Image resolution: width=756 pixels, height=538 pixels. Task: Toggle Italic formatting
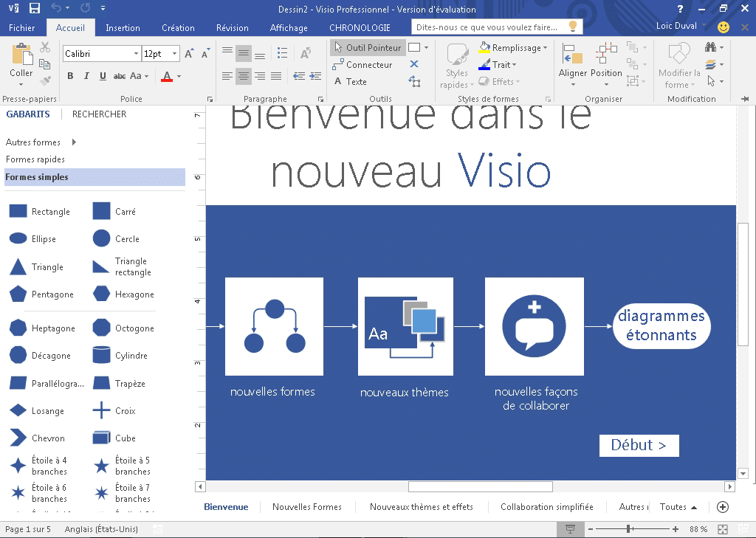pos(86,76)
